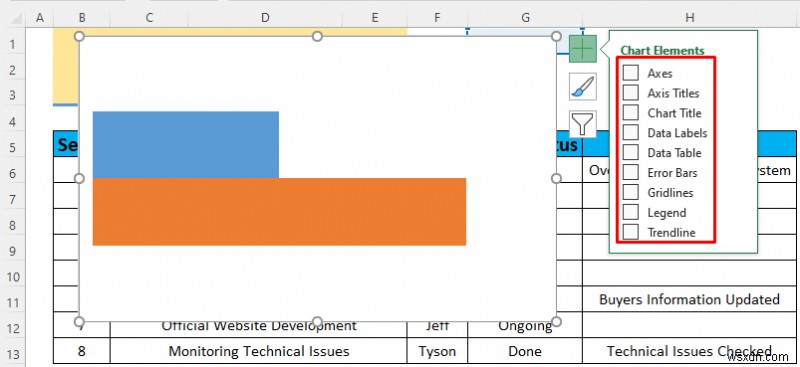Screen dimensions: 800x367
Task: Click the top-middle chart resize handle
Action: (x=317, y=36)
